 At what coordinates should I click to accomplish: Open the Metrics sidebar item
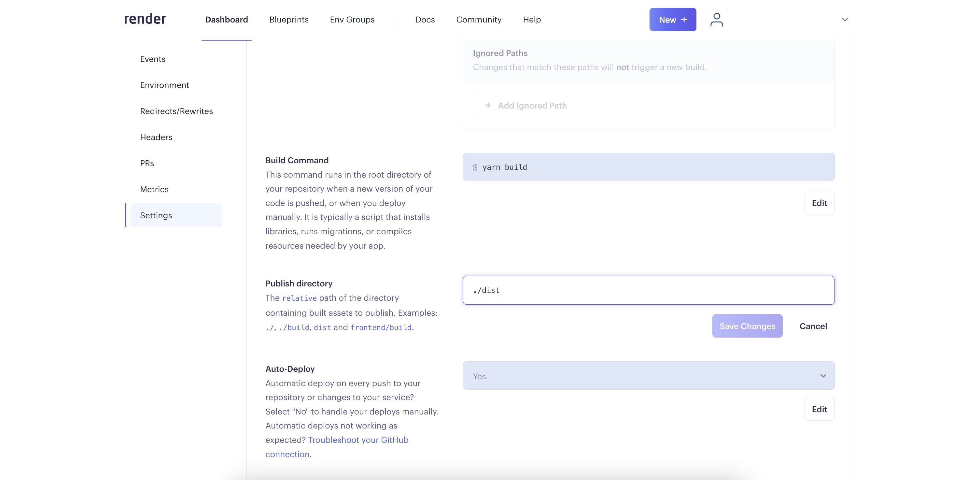point(154,189)
